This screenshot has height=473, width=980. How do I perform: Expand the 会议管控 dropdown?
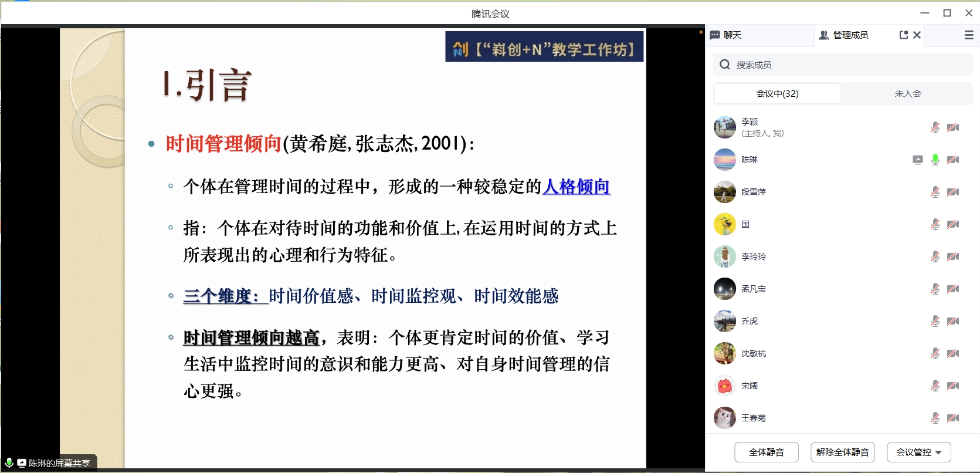click(918, 452)
